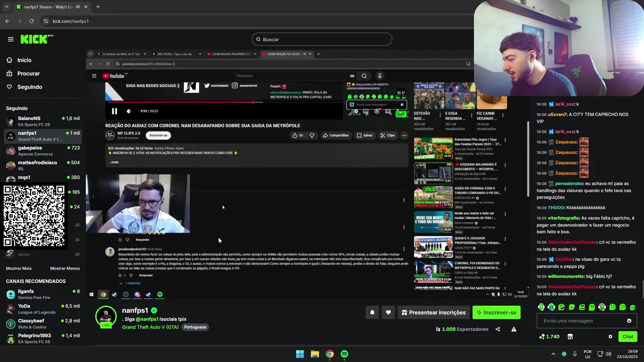
Task: Open chat settings gear icon
Action: coord(610,337)
